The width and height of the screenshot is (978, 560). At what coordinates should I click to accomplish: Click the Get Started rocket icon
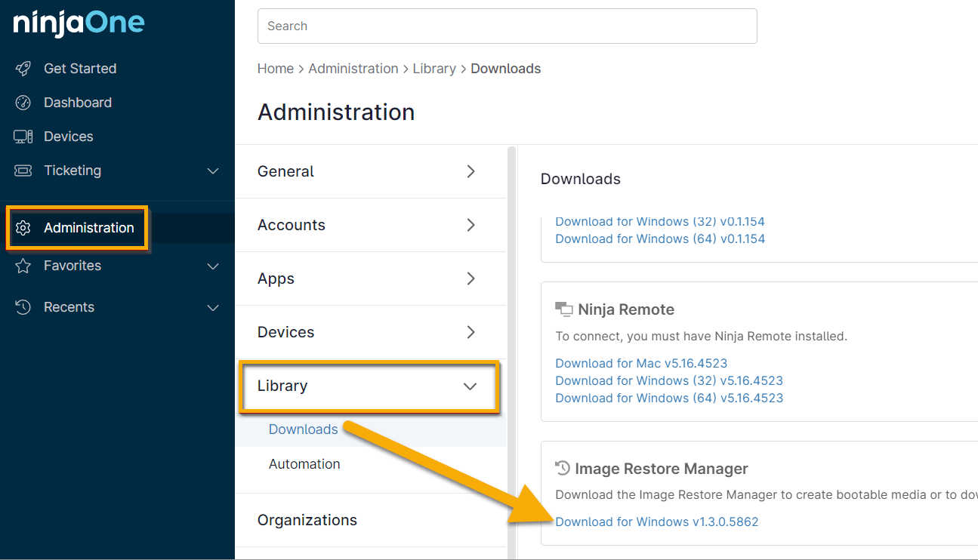23,69
